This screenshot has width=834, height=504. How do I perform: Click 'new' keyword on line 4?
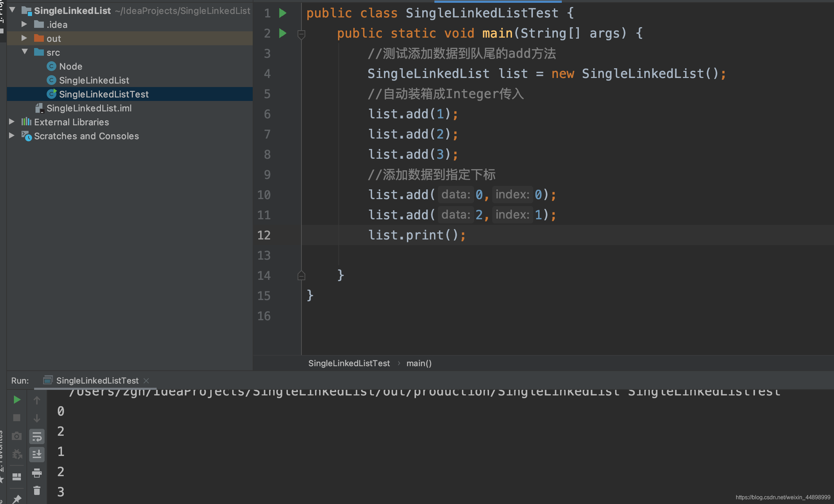562,74
